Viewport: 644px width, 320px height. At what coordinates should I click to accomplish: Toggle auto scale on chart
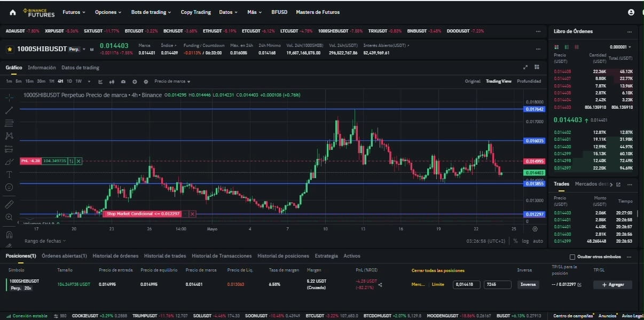click(x=538, y=241)
